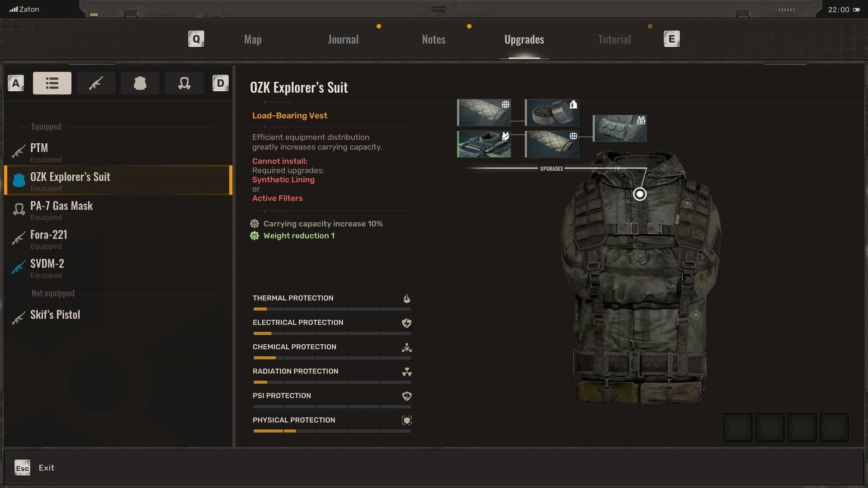The image size is (868, 488).
Task: Select the Active Filters canister upgrade
Action: tap(552, 113)
